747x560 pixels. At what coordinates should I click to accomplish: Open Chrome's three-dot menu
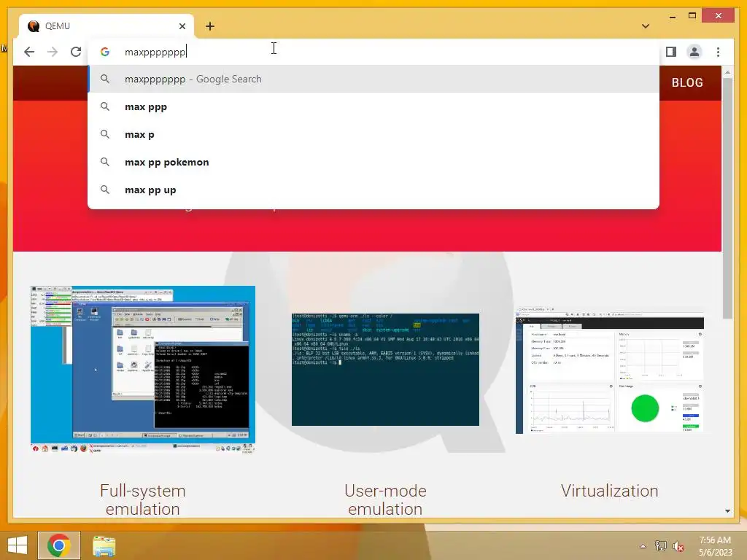tap(718, 52)
